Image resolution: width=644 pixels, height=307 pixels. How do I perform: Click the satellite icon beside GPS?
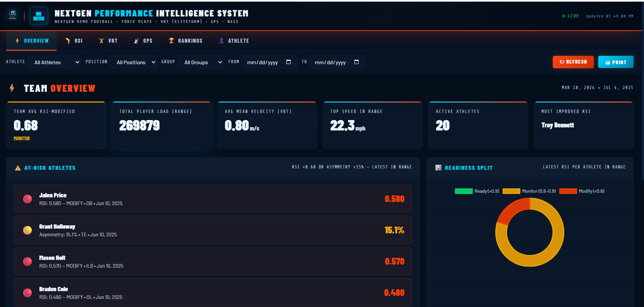point(136,41)
